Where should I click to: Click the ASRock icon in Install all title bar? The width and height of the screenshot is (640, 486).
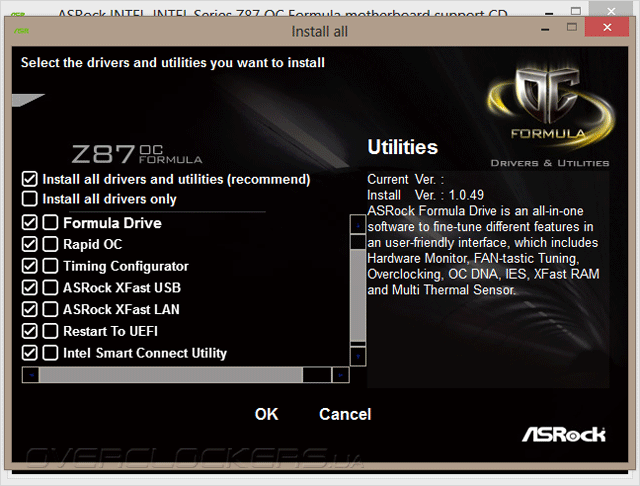[21, 31]
